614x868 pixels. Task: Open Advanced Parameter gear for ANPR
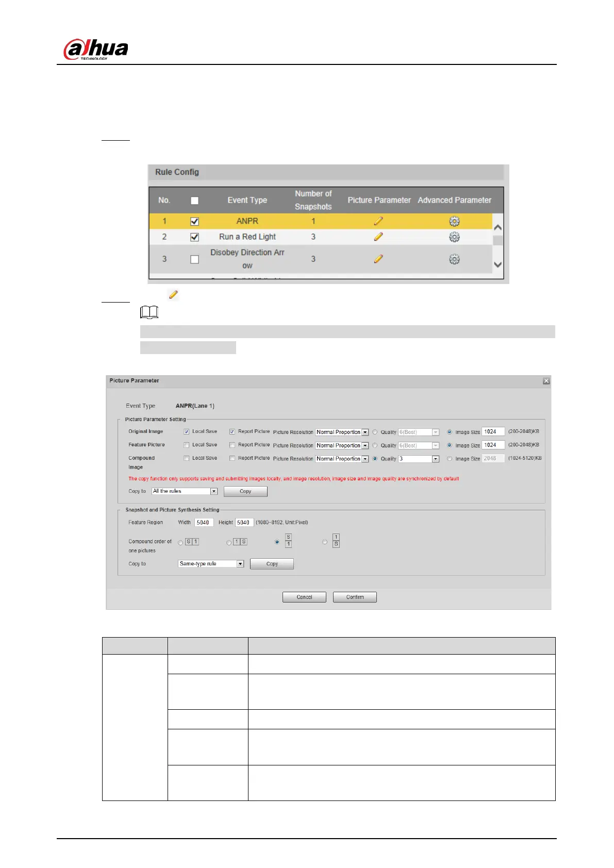tap(454, 221)
